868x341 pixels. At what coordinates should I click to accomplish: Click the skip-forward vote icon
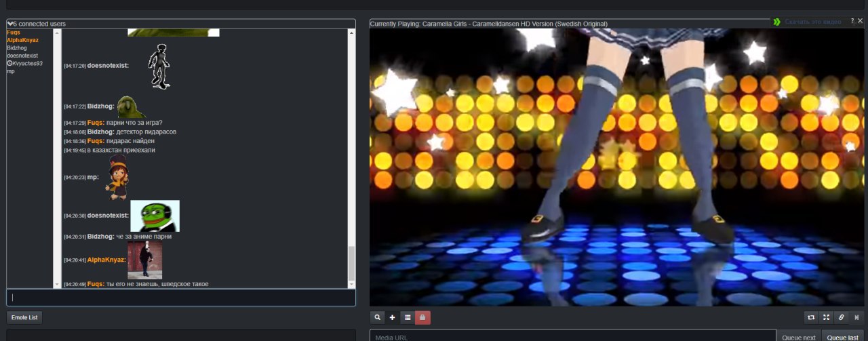click(856, 317)
